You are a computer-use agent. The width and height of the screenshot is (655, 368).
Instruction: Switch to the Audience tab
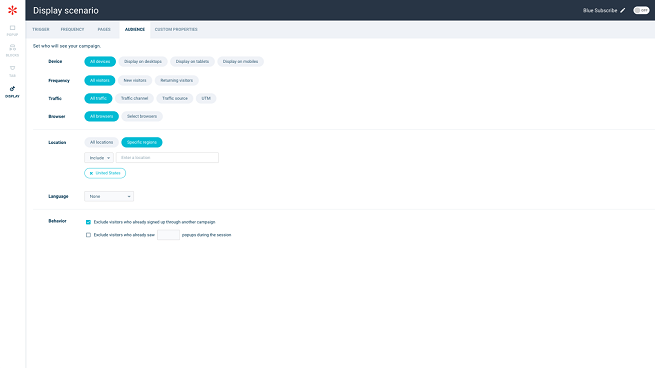(x=135, y=29)
